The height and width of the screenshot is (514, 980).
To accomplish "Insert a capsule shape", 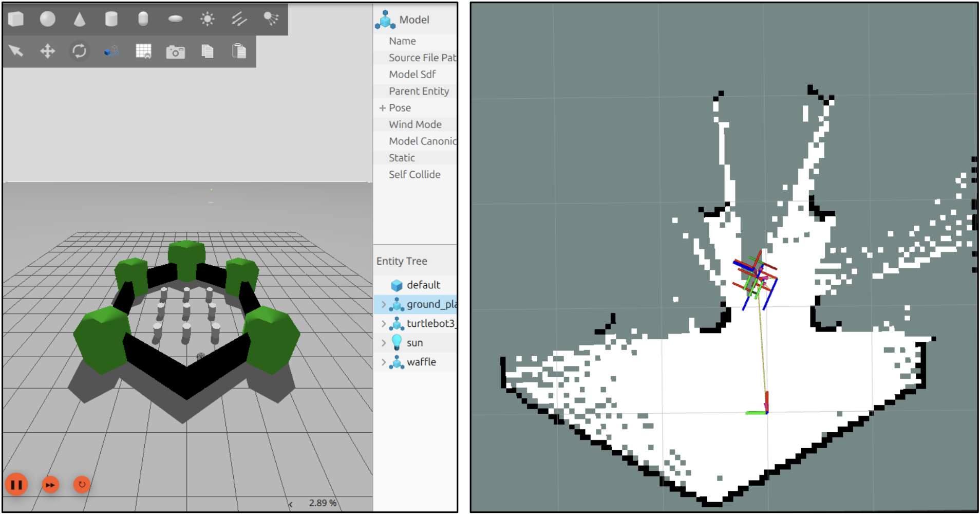I will 143,19.
